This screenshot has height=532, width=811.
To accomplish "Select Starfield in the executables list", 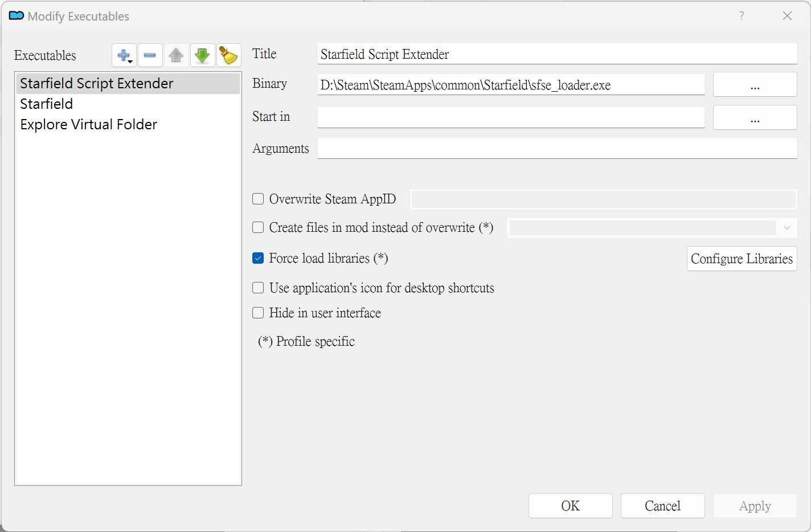I will (x=47, y=104).
